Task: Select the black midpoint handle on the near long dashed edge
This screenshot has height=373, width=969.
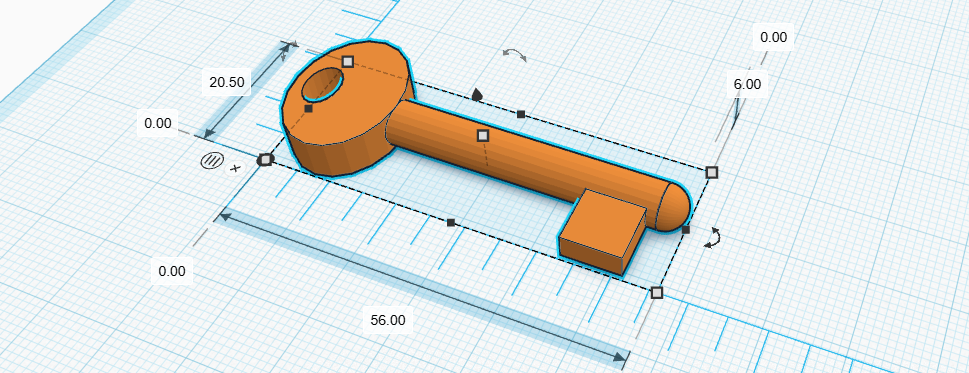Action: coord(451,222)
